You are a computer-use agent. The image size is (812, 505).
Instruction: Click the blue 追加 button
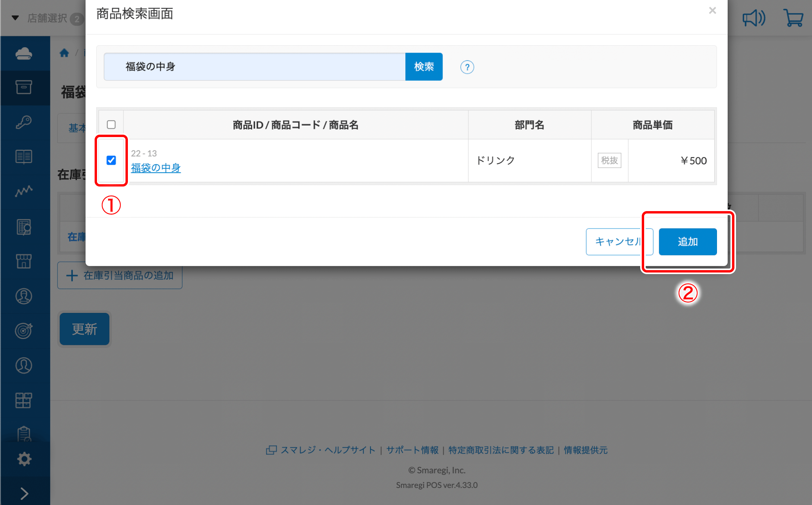[687, 242]
